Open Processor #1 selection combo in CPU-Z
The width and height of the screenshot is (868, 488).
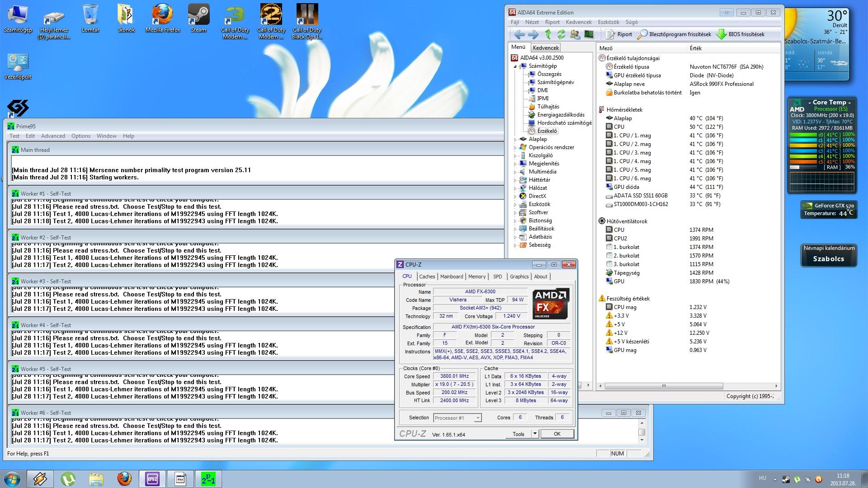tap(457, 418)
